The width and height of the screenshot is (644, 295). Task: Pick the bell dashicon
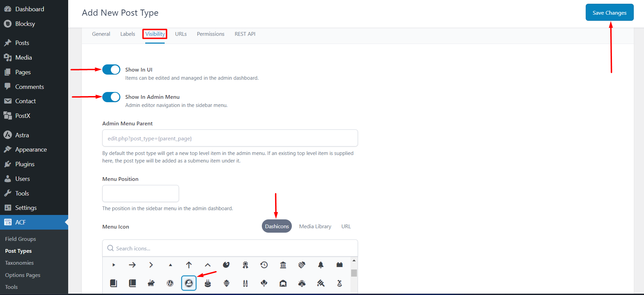320,265
